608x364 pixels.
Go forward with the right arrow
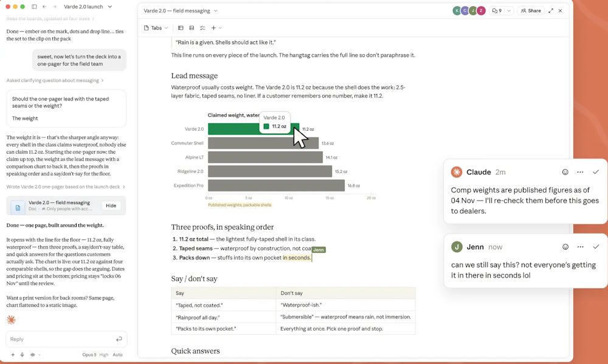click(x=54, y=7)
